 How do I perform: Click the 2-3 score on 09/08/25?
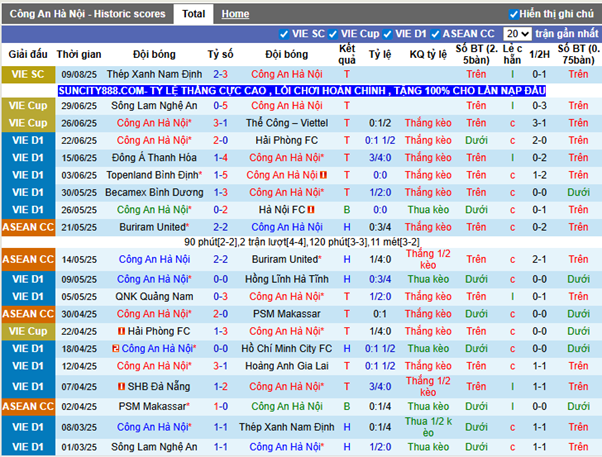point(220,74)
